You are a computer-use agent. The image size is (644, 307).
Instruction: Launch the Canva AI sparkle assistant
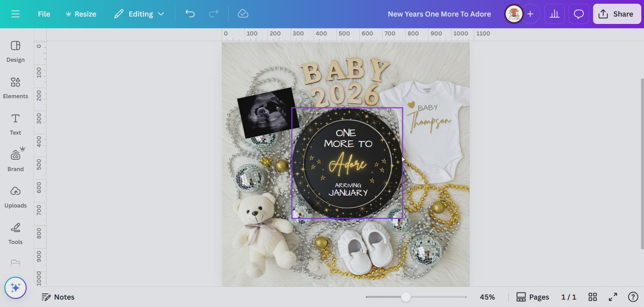click(16, 288)
